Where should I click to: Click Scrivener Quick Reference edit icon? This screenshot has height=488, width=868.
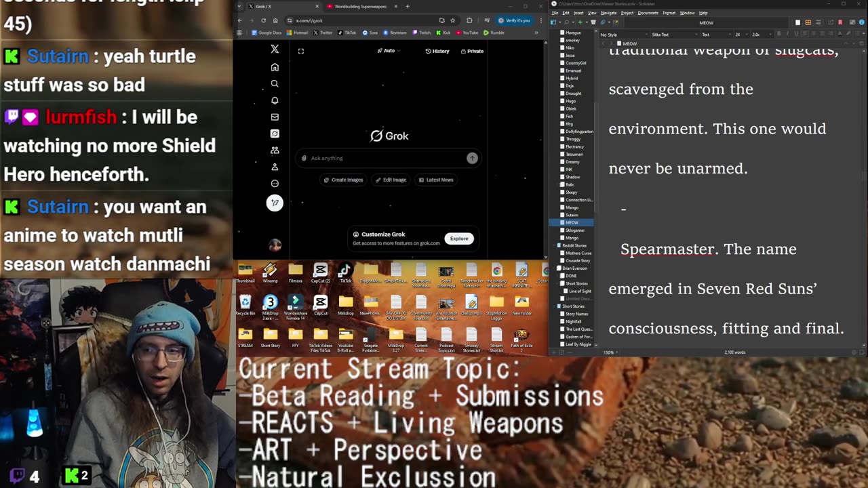[616, 22]
